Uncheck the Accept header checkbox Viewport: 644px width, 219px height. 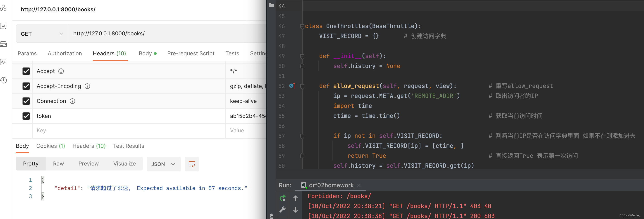click(x=26, y=71)
